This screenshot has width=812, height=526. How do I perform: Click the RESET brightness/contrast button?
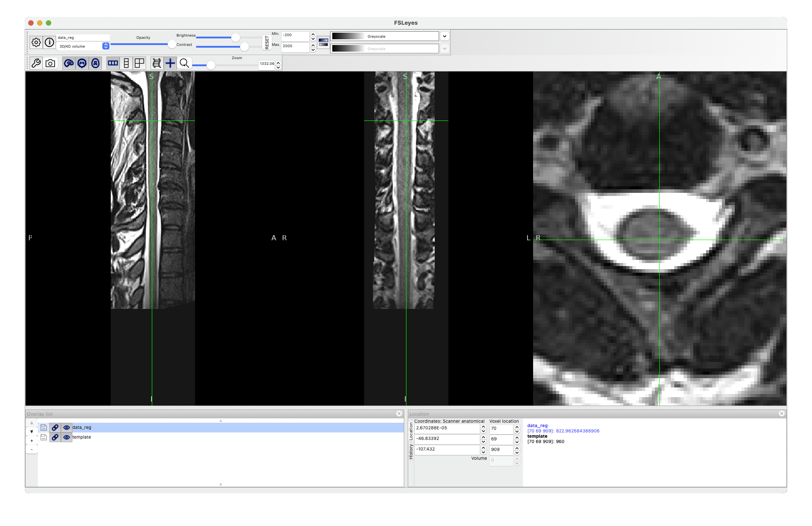(267, 42)
